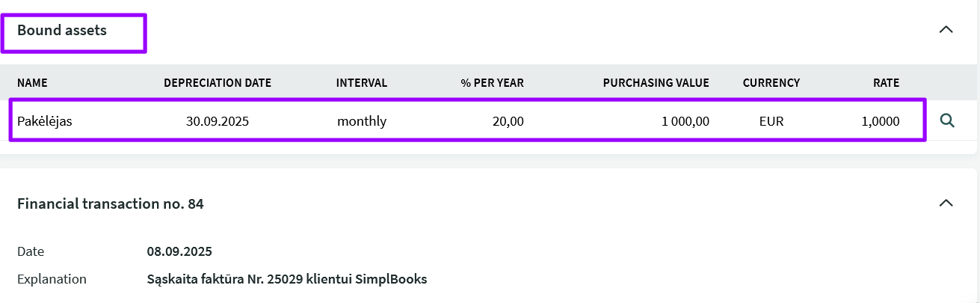The image size is (980, 303).
Task: Click the DEPRECIATION DATE column header
Action: tap(218, 83)
